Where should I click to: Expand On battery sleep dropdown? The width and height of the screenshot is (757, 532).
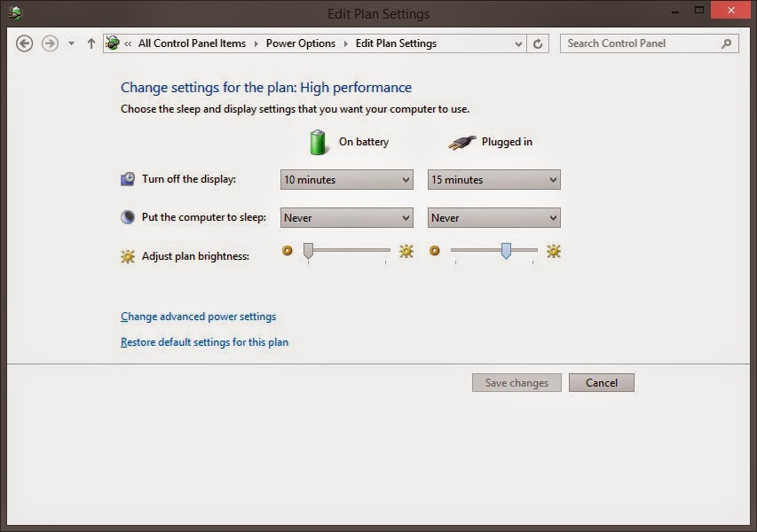(x=347, y=218)
